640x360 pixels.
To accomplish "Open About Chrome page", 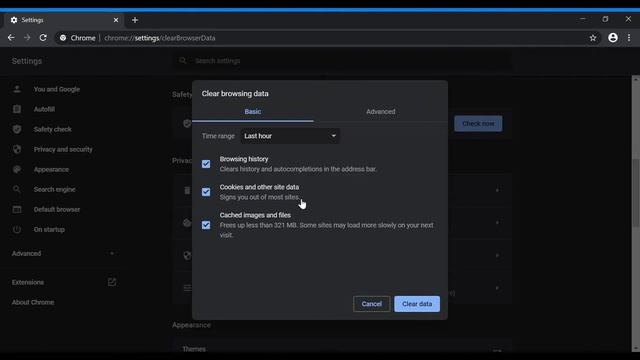I will tap(33, 302).
